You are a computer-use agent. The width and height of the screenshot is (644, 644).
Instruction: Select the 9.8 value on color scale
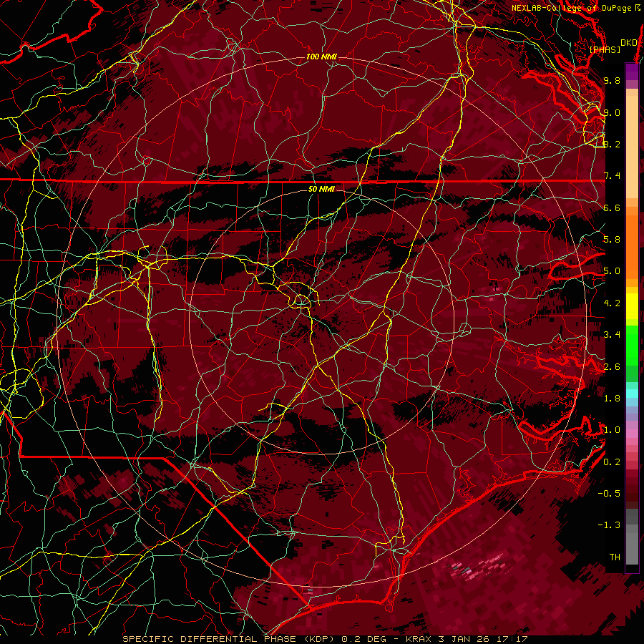click(612, 80)
